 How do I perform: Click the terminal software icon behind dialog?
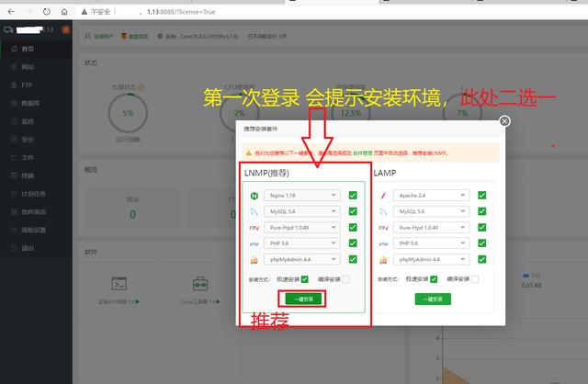119,284
